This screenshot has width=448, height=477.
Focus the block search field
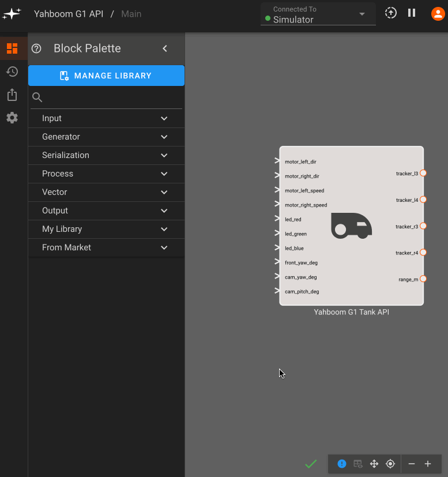tap(106, 97)
